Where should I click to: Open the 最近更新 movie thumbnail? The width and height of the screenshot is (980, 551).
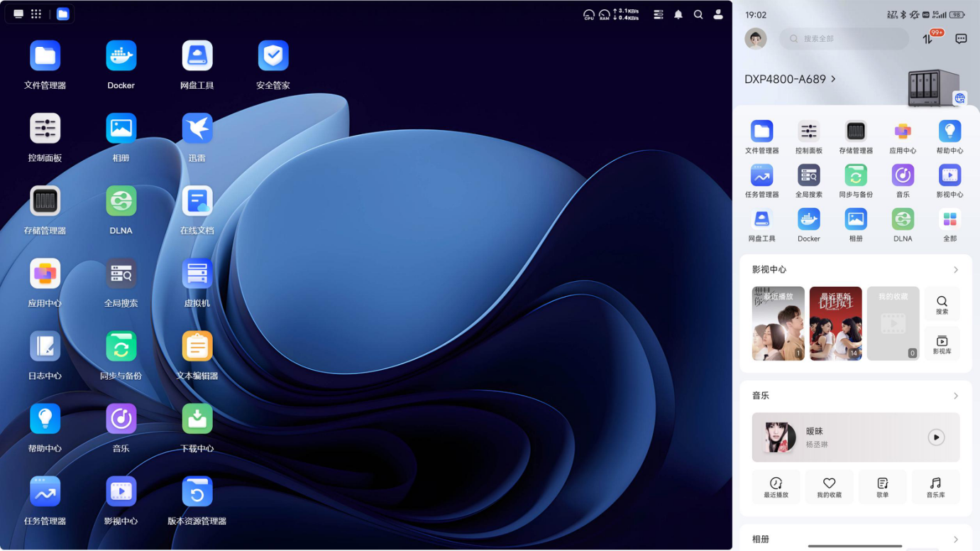(836, 324)
